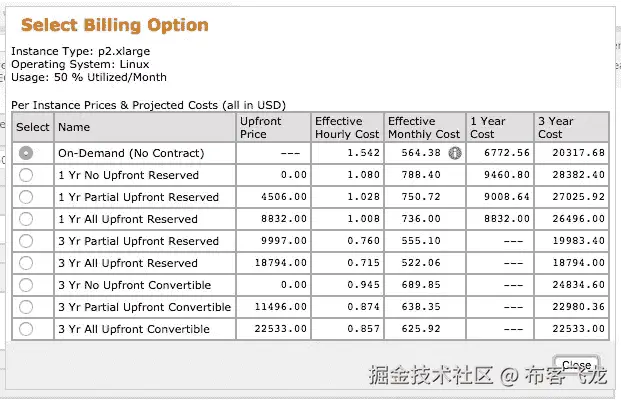Click the Select column header
The height and width of the screenshot is (400, 621).
coord(33,127)
